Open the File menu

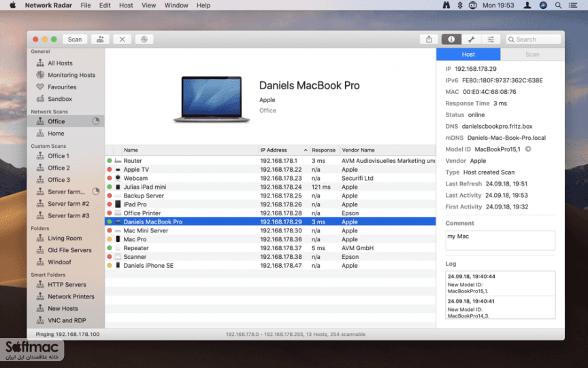pyautogui.click(x=86, y=5)
